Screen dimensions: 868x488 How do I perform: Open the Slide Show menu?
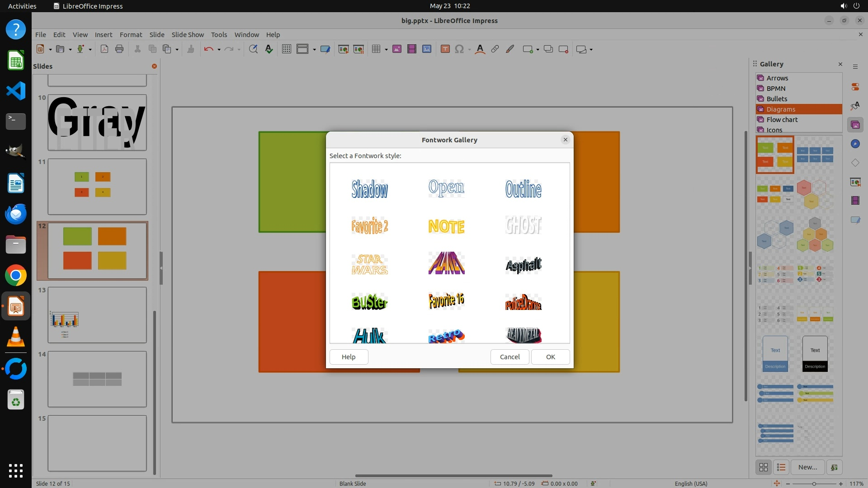(x=187, y=34)
